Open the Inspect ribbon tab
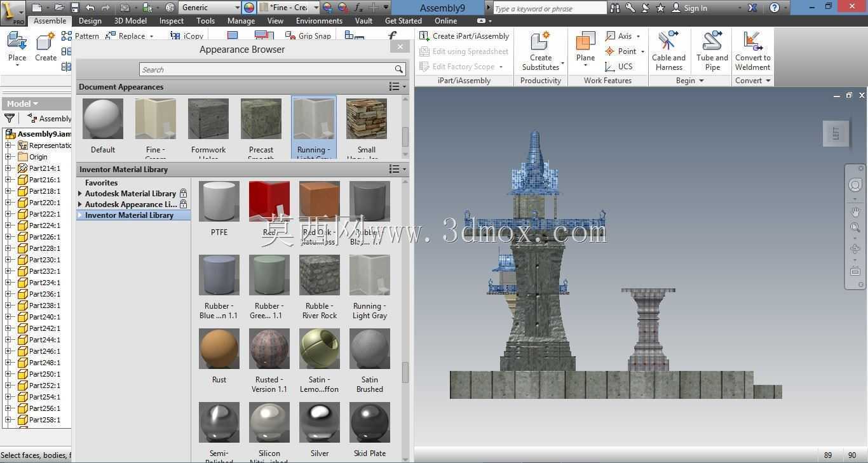 tap(171, 21)
